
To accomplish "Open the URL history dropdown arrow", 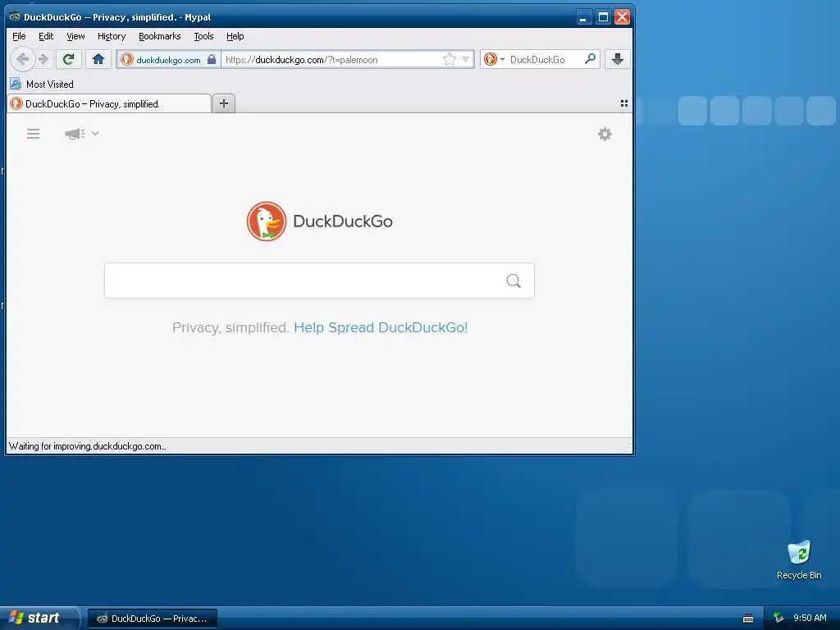I will (466, 59).
